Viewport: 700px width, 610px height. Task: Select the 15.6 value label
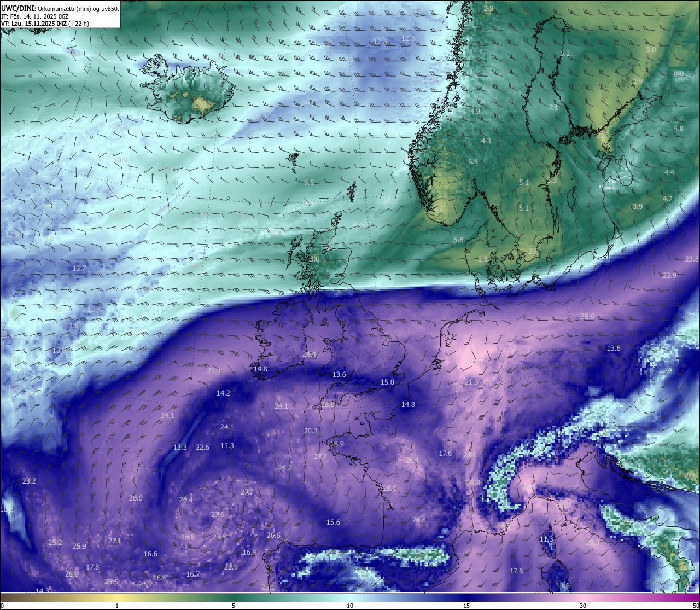point(333,522)
